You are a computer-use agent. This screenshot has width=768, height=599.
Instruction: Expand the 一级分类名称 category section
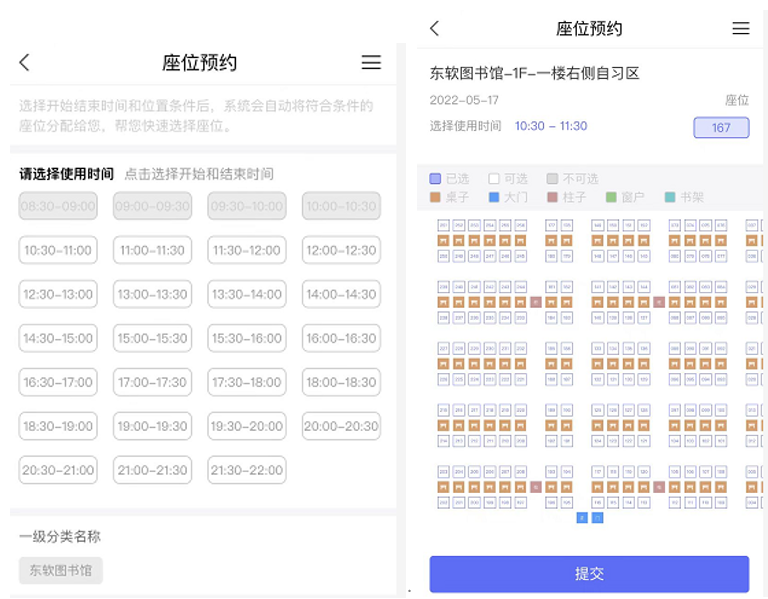[60, 537]
